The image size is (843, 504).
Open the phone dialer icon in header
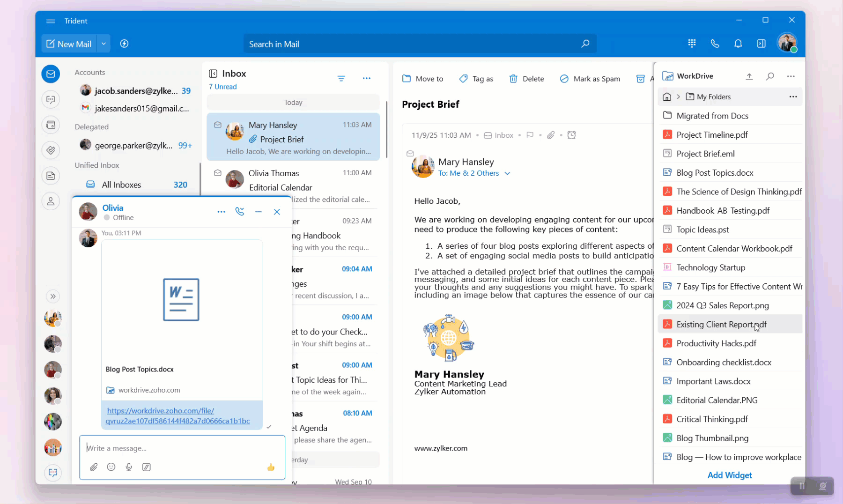715,43
